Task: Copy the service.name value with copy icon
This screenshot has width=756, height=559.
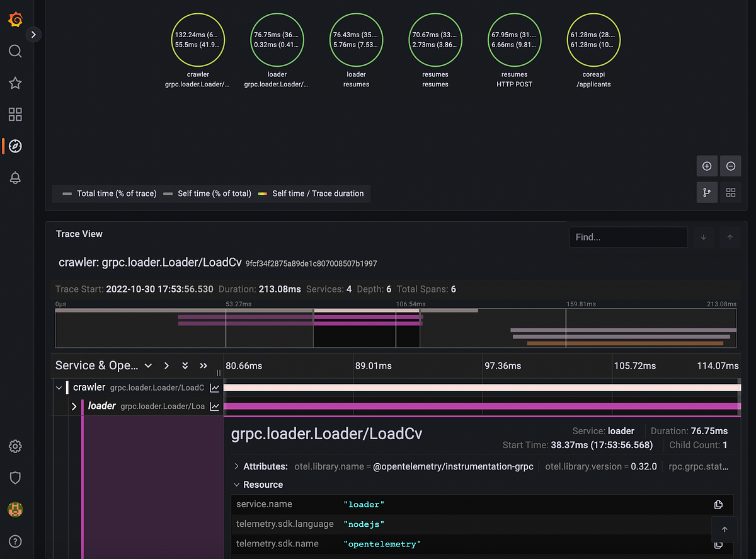Action: [718, 504]
